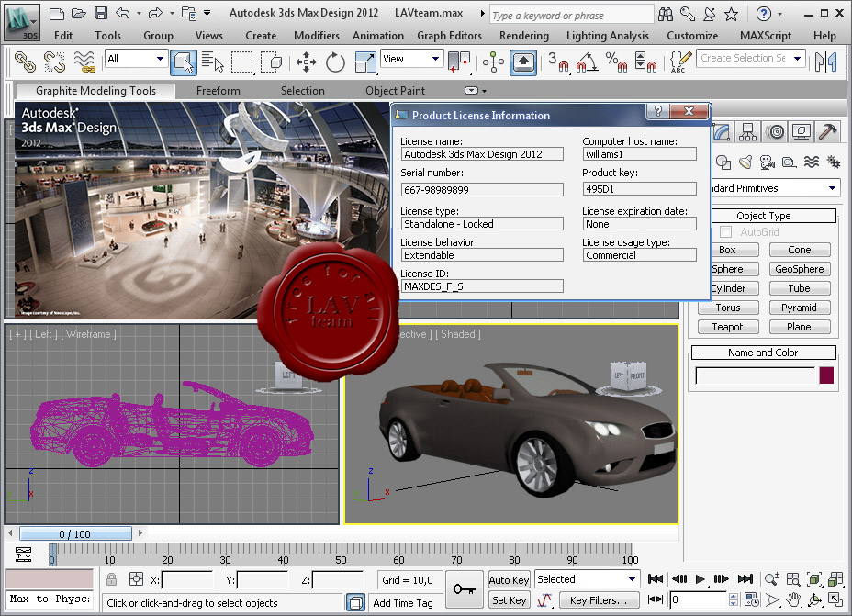
Task: Toggle the Keyboard Shortcut Override button
Action: (523, 62)
